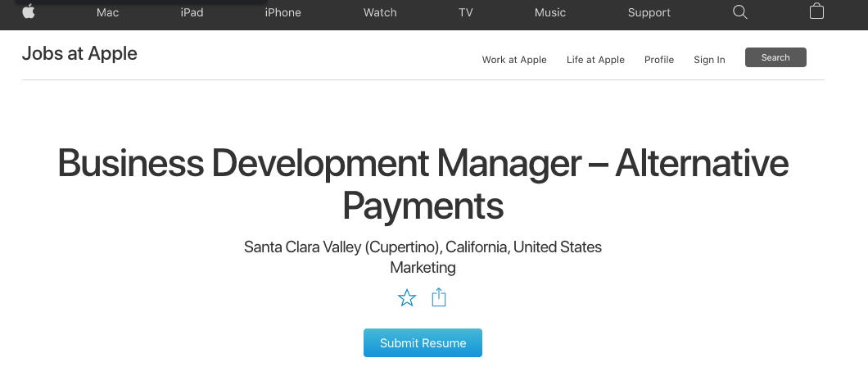Open Life at Apple link
The width and height of the screenshot is (868, 376).
pos(595,60)
